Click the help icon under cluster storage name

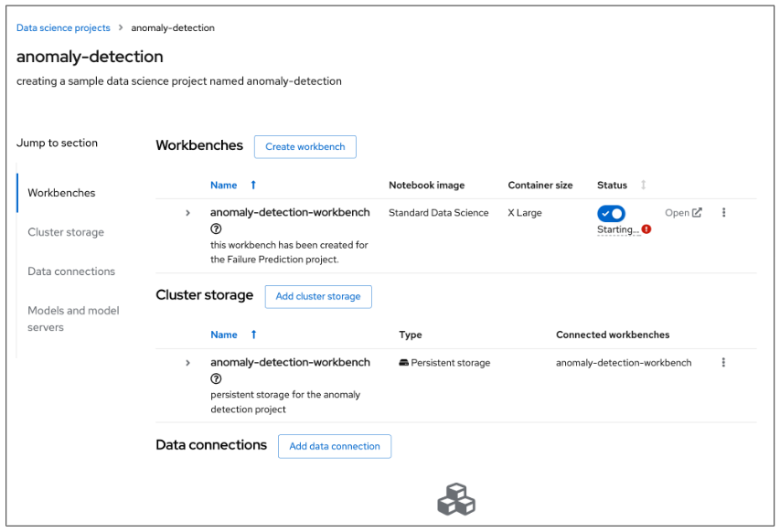216,379
